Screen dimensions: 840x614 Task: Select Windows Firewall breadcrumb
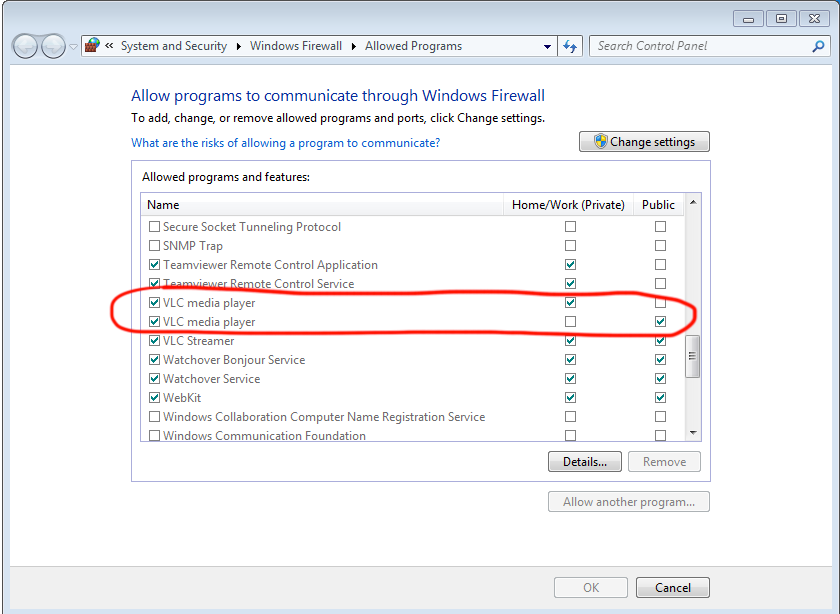[x=296, y=46]
